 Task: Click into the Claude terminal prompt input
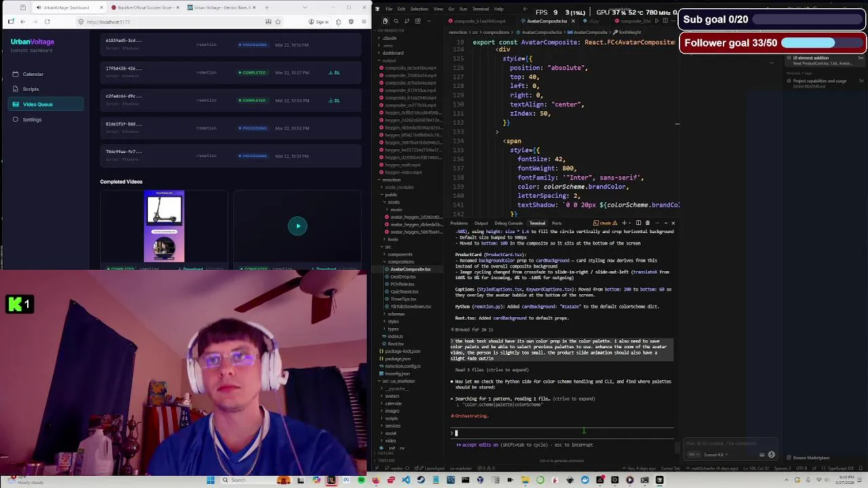[563, 432]
